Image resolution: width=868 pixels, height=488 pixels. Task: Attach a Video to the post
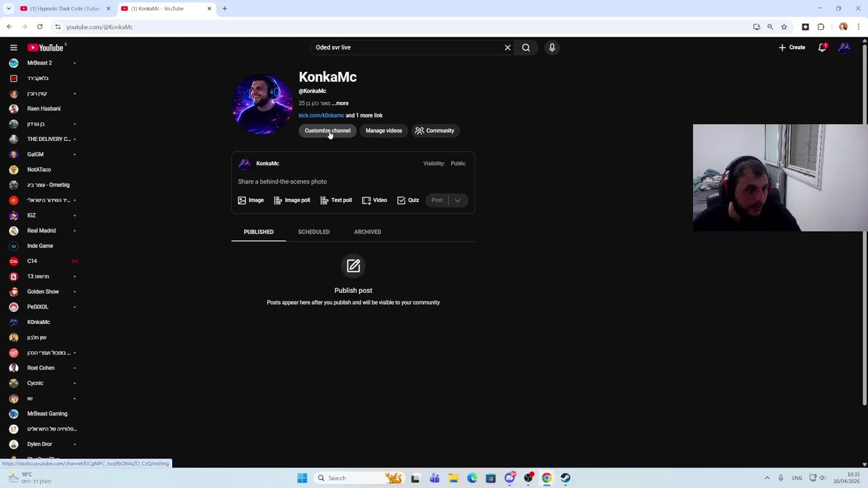[374, 200]
